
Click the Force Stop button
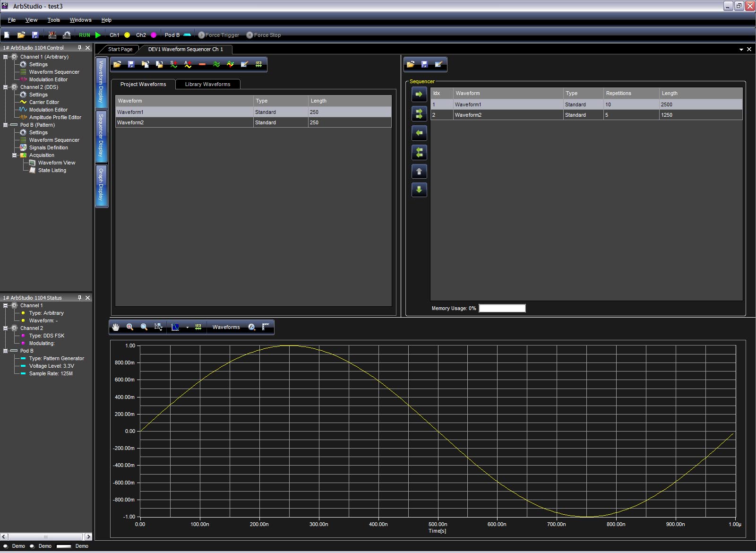point(264,35)
